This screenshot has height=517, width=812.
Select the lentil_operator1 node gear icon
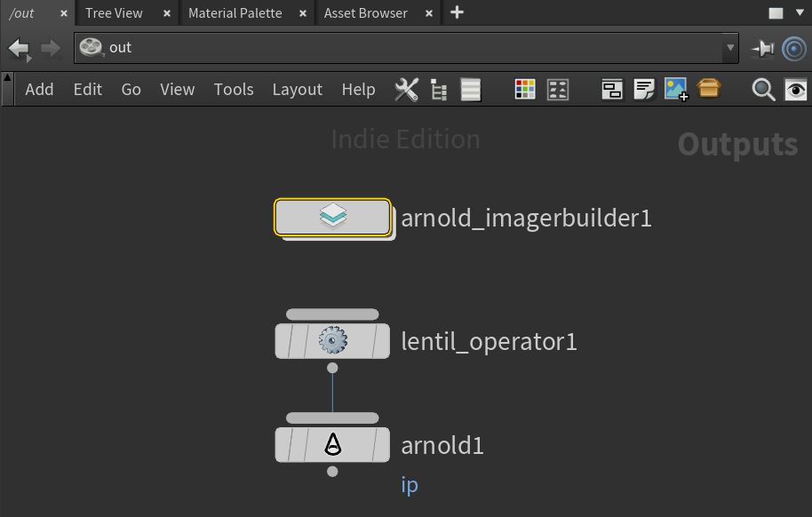pos(332,341)
